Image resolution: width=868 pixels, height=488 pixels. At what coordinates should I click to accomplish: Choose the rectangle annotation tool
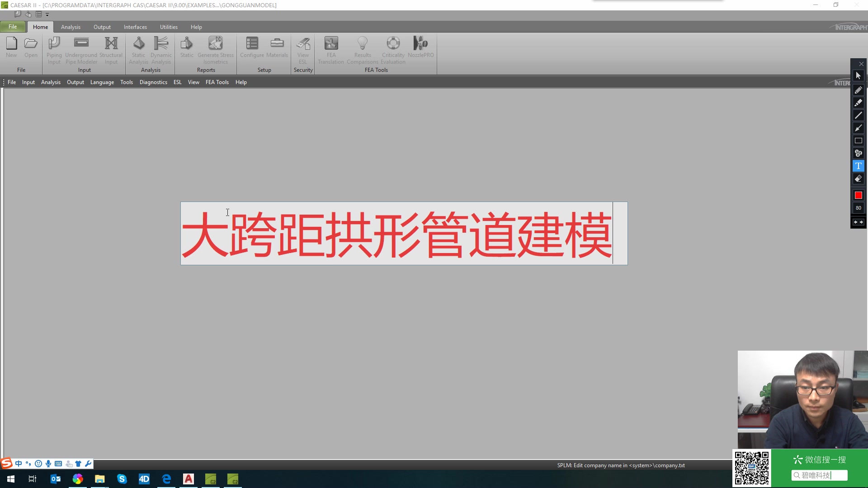(858, 141)
